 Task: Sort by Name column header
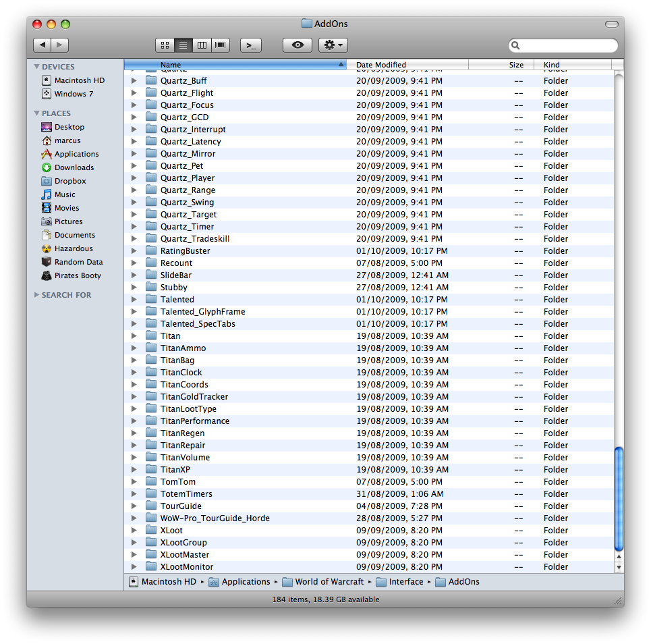(235, 64)
